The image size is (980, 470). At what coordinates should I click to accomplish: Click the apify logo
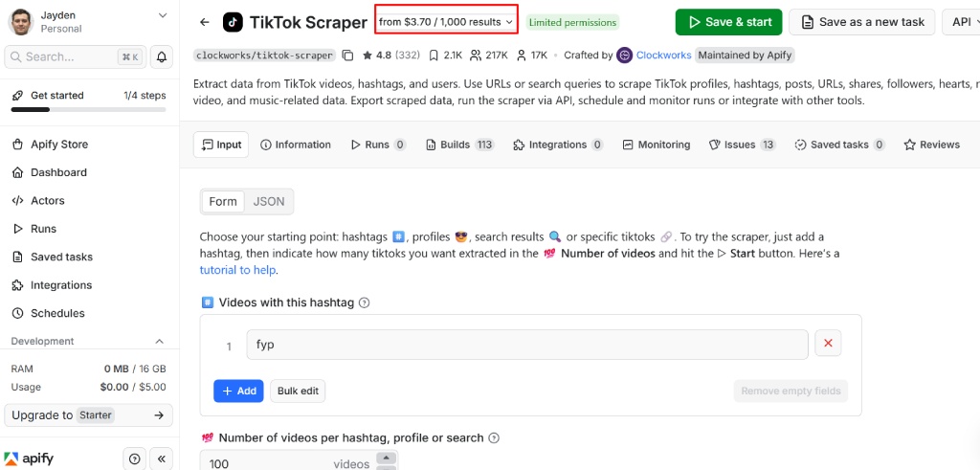29,459
